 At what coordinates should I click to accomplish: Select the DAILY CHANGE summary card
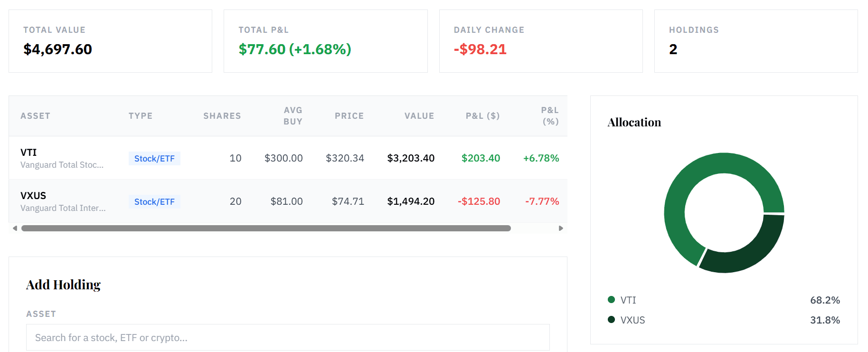coord(540,41)
